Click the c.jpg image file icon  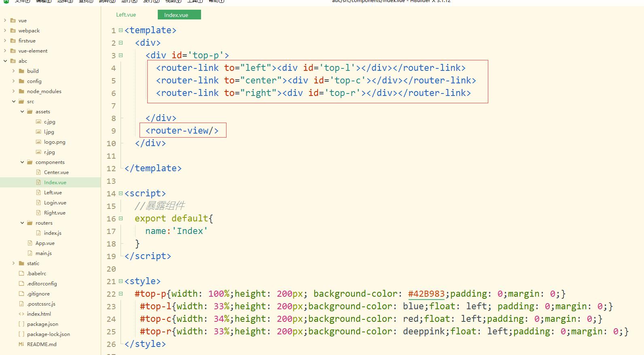pyautogui.click(x=38, y=121)
